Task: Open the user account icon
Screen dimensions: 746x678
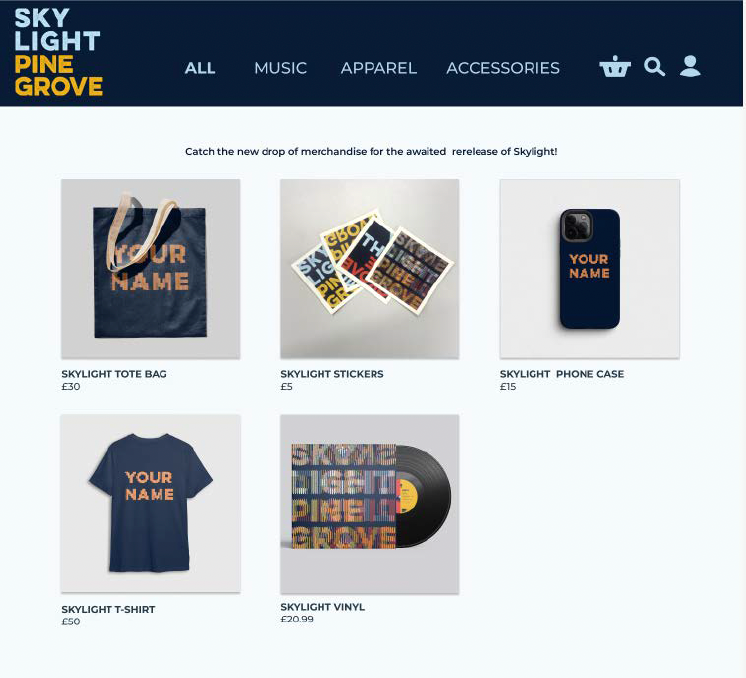Action: [x=690, y=66]
